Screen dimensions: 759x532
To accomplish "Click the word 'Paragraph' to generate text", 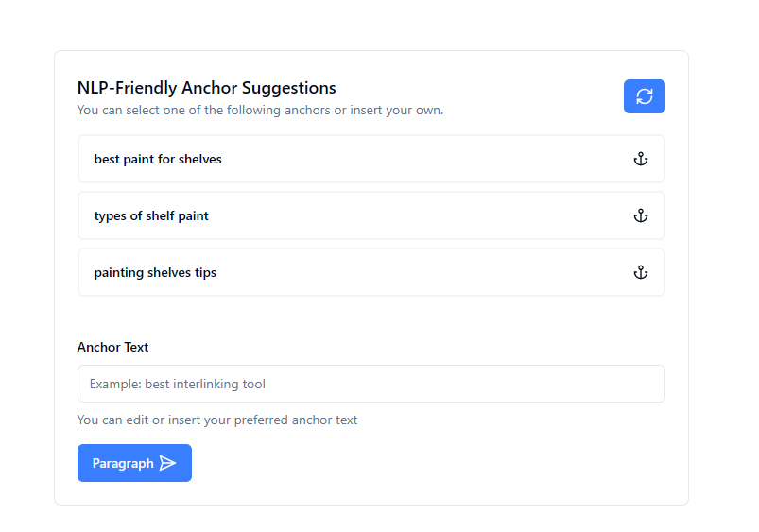I will click(123, 464).
